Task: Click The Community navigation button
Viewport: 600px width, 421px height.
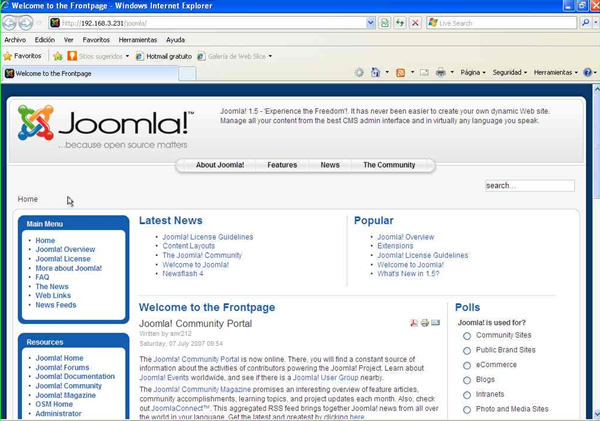Action: [389, 165]
